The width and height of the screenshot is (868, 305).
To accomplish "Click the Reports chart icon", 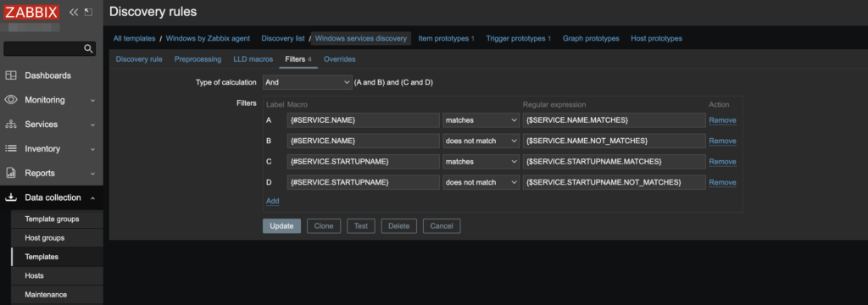I will coord(10,174).
